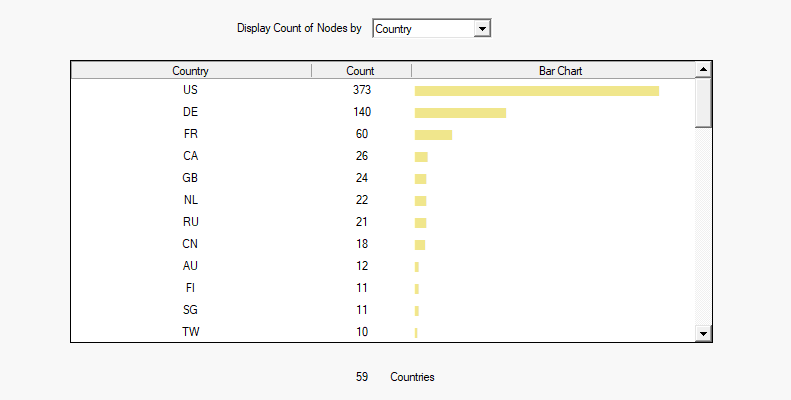Select the CN row in the list

click(x=190, y=244)
